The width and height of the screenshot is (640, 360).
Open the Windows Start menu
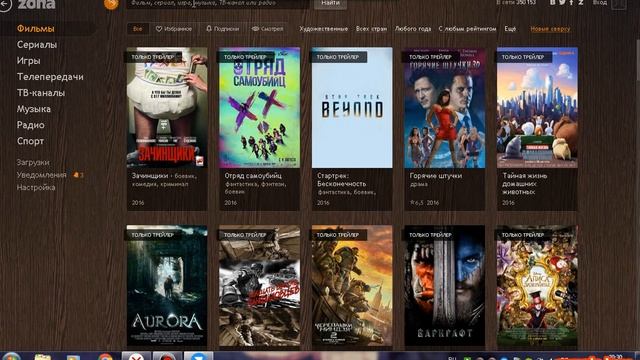point(11,357)
